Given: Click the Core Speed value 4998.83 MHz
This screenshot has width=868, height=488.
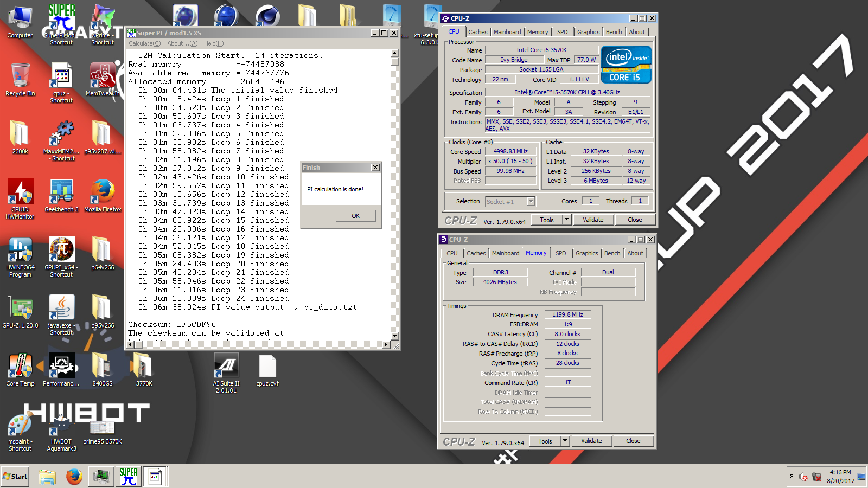Looking at the screenshot, I should coord(510,151).
